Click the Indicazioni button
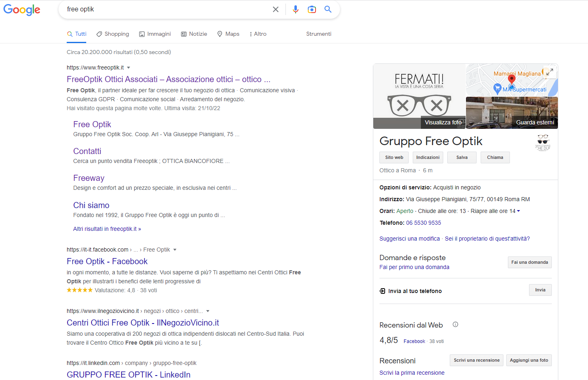 tap(428, 157)
